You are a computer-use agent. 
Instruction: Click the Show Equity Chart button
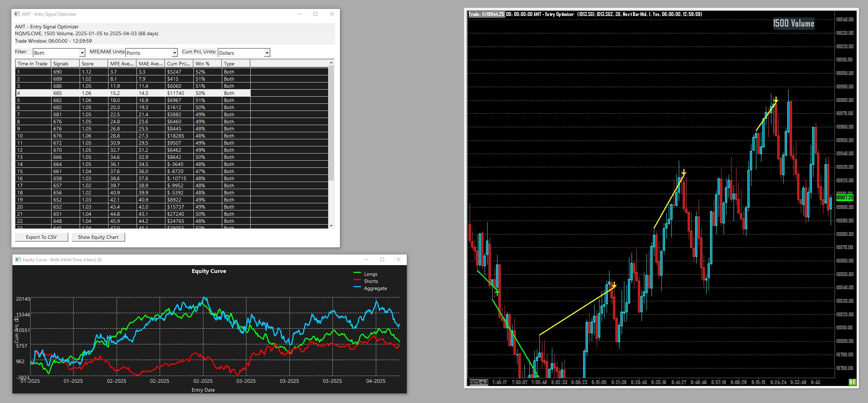[98, 237]
